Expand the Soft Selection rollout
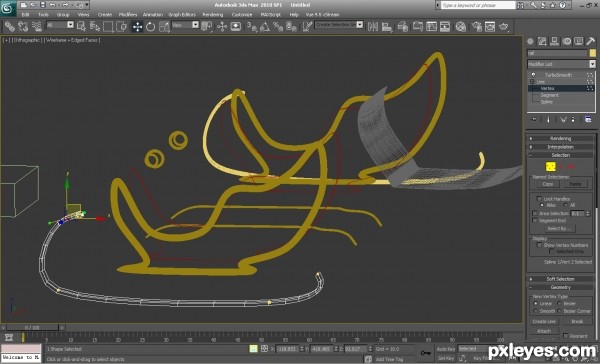The width and height of the screenshot is (600, 364). click(561, 279)
